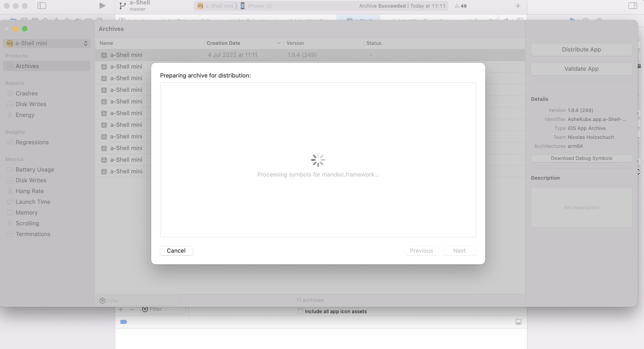Click the Next button in dialog
This screenshot has height=349, width=644.
pos(459,251)
